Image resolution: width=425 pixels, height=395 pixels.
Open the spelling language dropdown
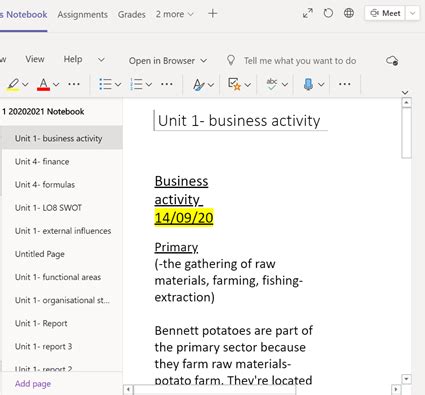[x=285, y=85]
